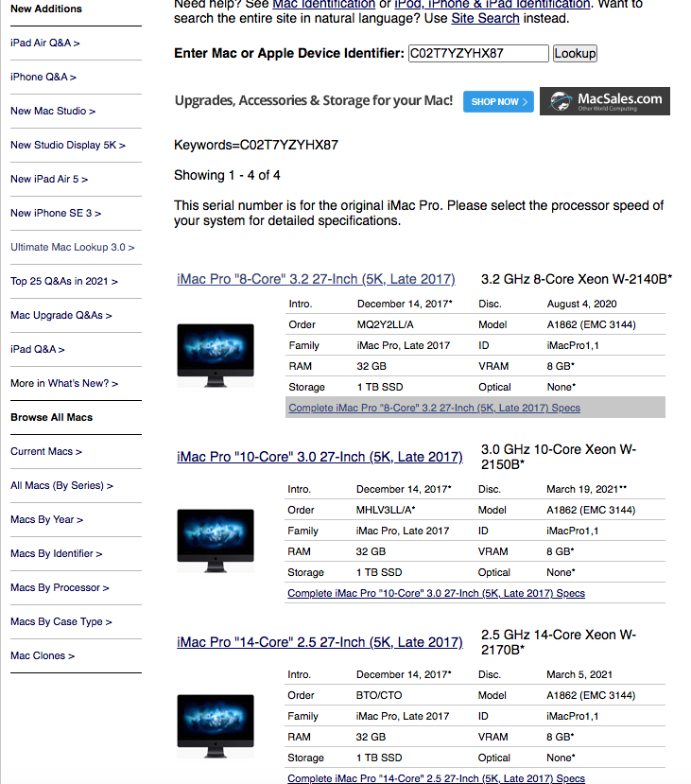Open Complete iMac Pro "8-Core" Specs link
Screen dimensions: 691x784
tap(434, 408)
